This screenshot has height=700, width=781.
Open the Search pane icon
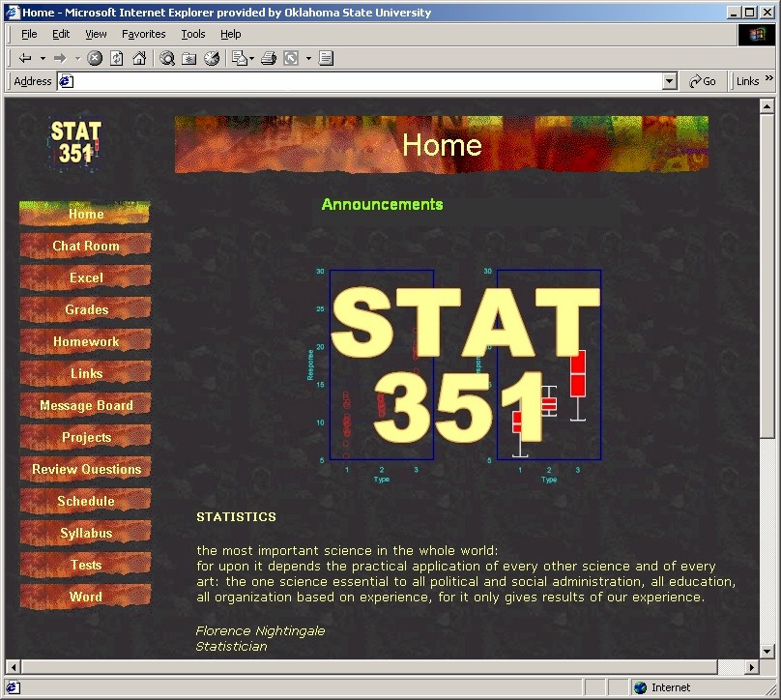167,58
